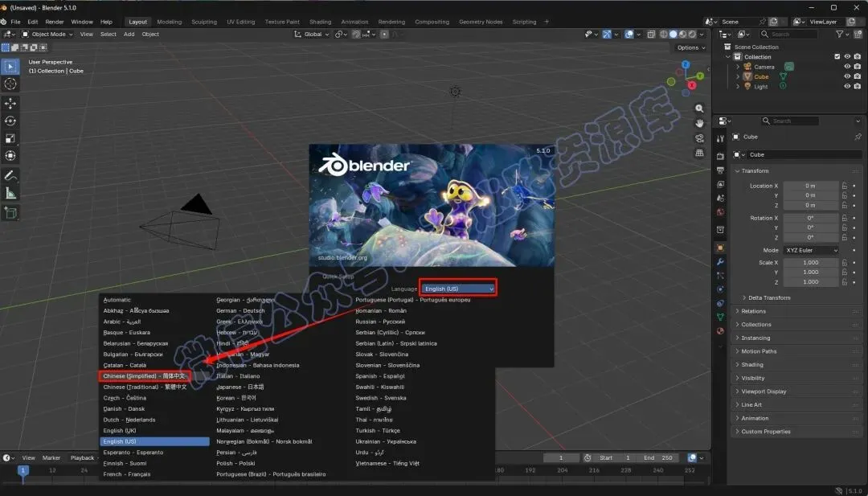The height and width of the screenshot is (496, 868).
Task: Hide the Light in viewport
Action: [847, 86]
